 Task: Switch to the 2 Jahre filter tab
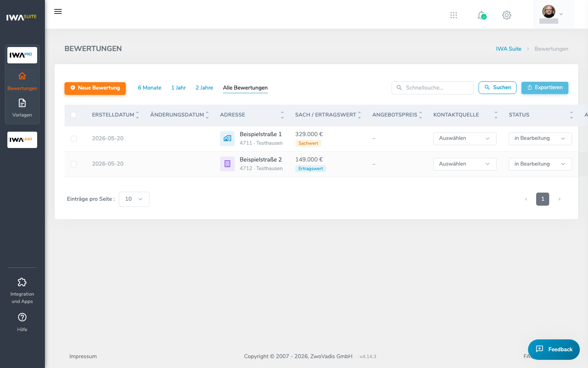pyautogui.click(x=204, y=88)
